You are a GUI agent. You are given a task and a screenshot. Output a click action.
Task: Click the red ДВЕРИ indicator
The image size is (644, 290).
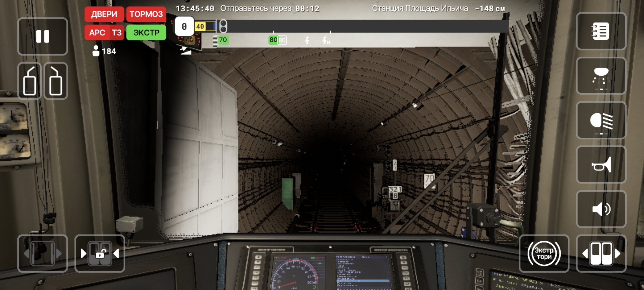pos(104,14)
